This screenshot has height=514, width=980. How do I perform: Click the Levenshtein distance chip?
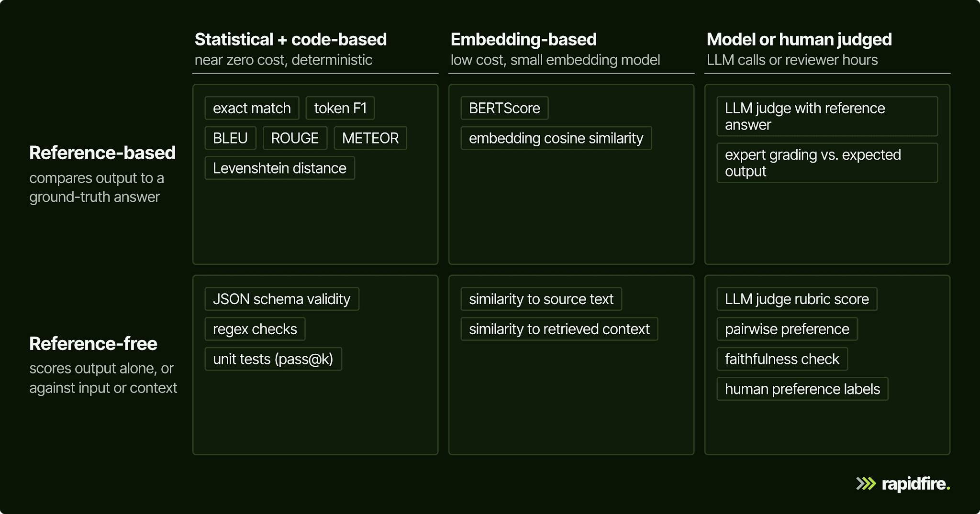tap(279, 168)
